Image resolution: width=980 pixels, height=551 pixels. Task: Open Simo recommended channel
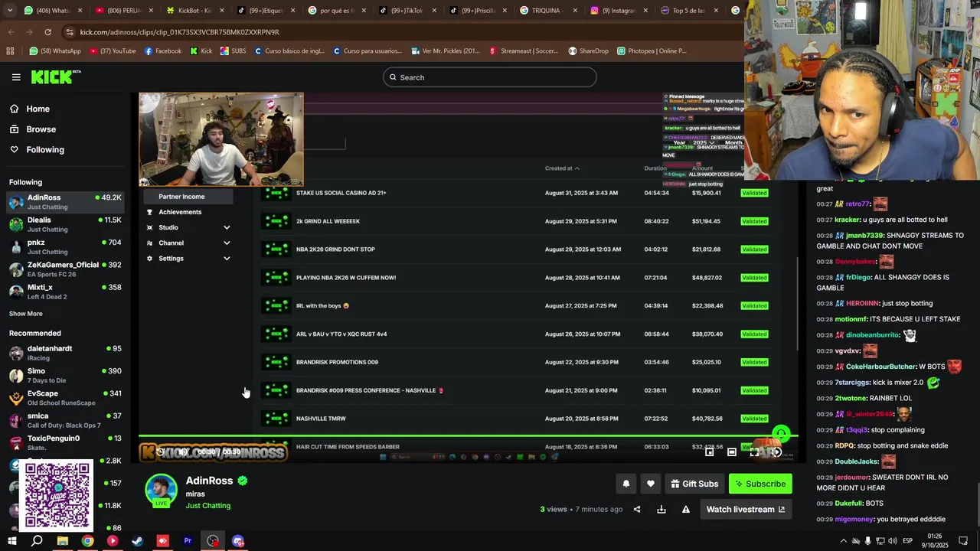point(65,375)
